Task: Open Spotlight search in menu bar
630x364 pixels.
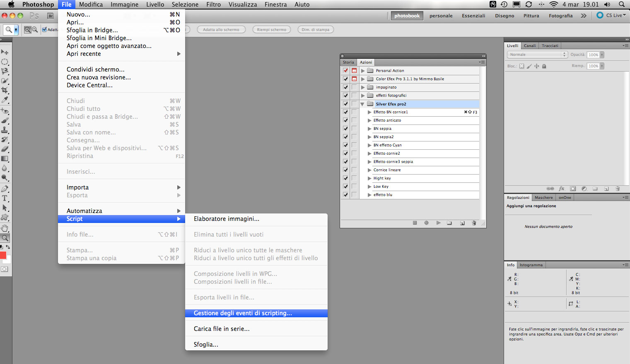Action: click(x=621, y=4)
